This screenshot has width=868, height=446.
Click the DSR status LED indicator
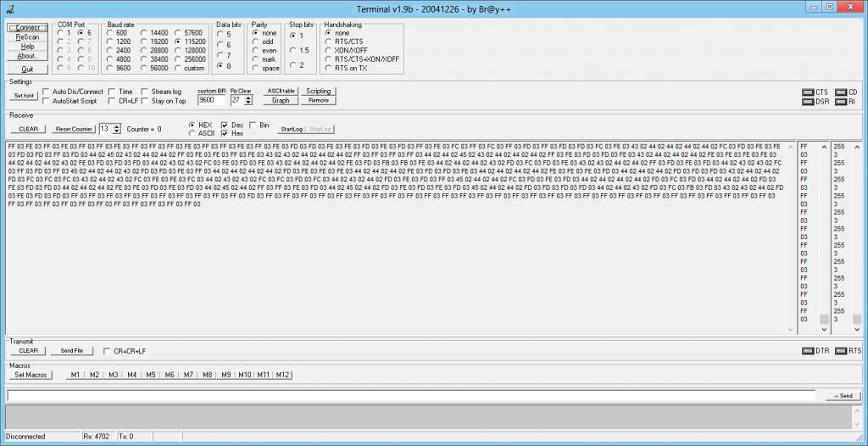tap(808, 102)
